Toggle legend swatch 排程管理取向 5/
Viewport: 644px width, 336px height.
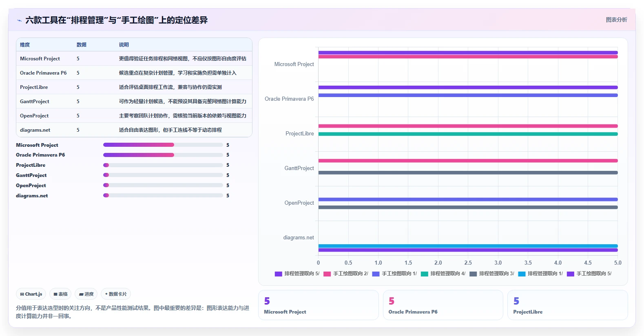[279, 274]
